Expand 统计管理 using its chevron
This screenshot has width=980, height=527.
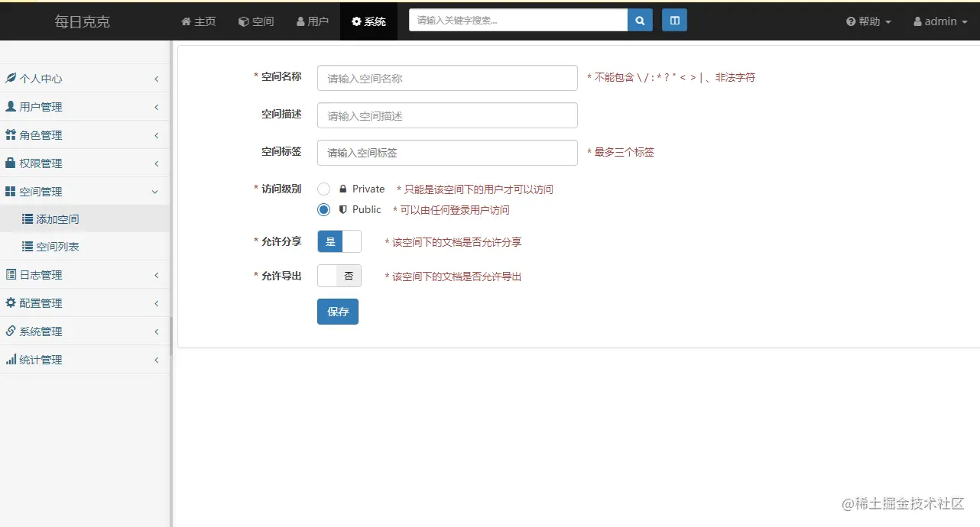(156, 360)
